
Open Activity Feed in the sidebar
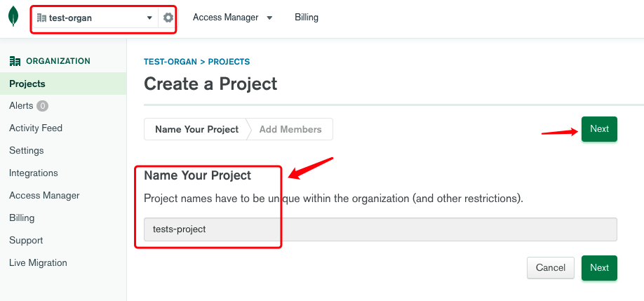click(36, 128)
